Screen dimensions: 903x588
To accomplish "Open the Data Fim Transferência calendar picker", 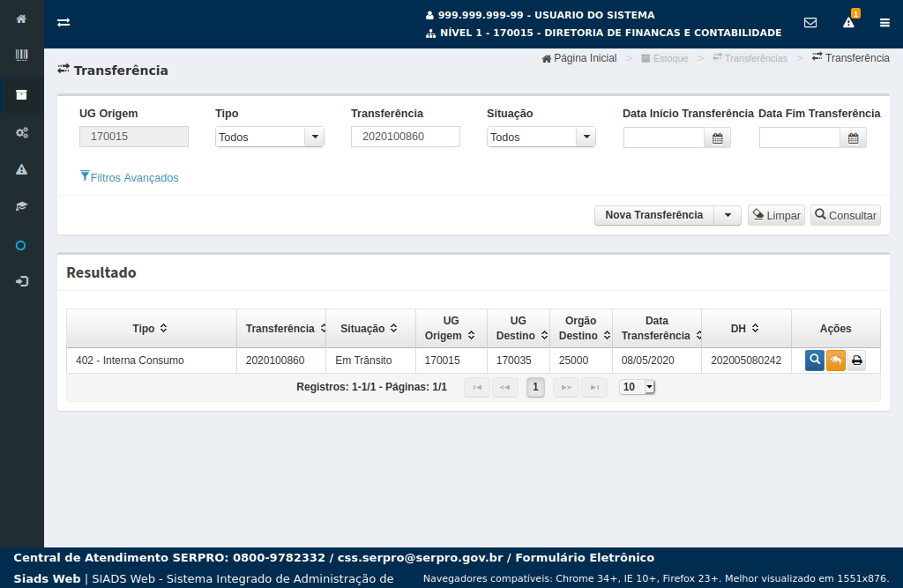I will coord(854,138).
